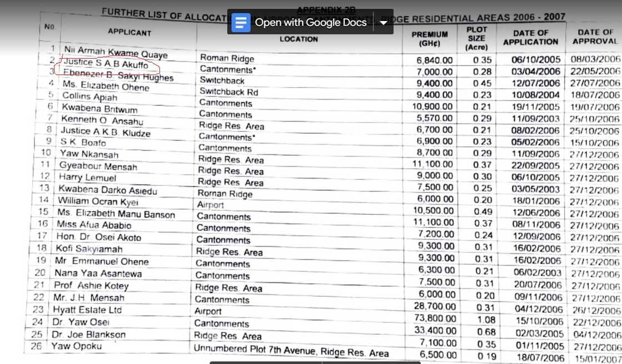622x364 pixels.
Task: Click the DATE OF APPLICATION header
Action: [x=530, y=37]
